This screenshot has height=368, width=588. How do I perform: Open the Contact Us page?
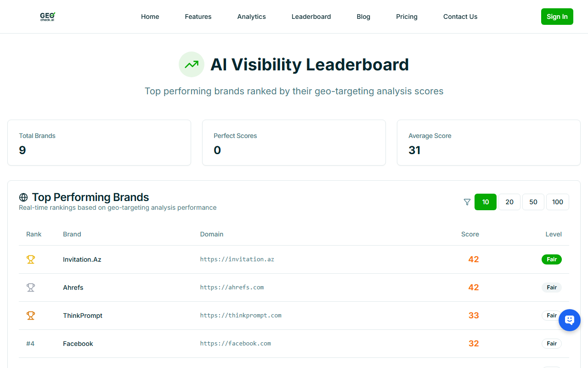click(460, 17)
